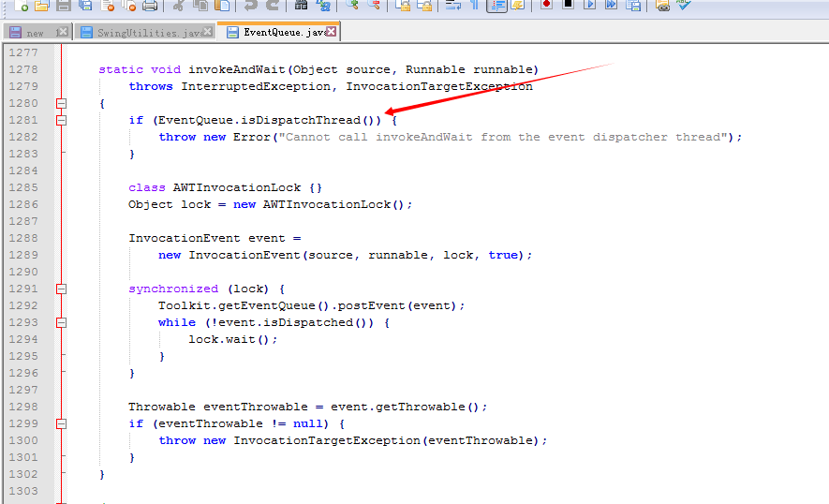829x504 pixels.
Task: Create a new document from the toolbar
Action: [x=20, y=6]
